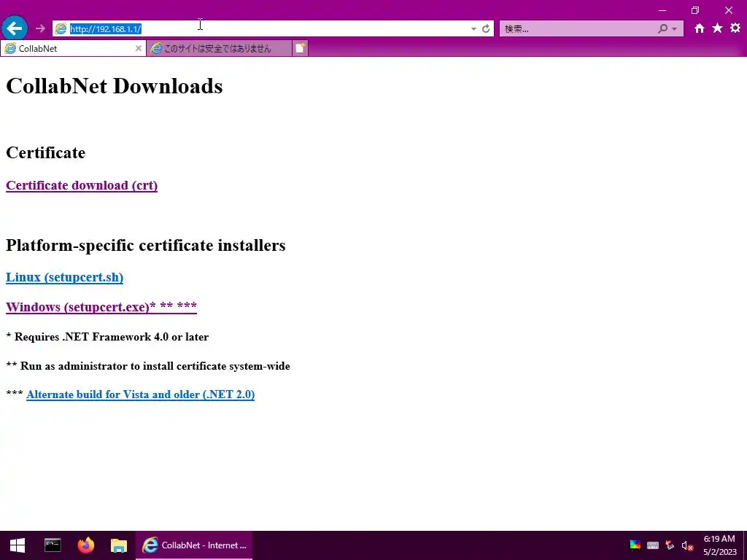Open the touch keyboard tray icon
The width and height of the screenshot is (747, 560).
coord(653,545)
